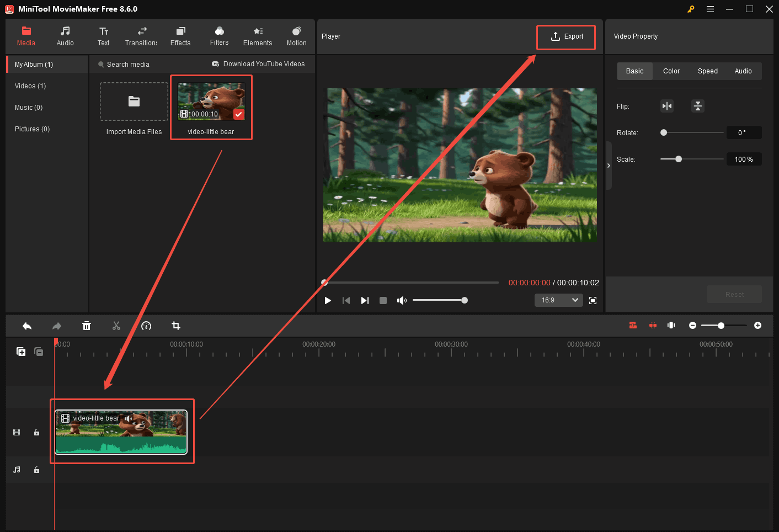Image resolution: width=779 pixels, height=532 pixels.
Task: Enter fullscreen preview mode
Action: (593, 300)
